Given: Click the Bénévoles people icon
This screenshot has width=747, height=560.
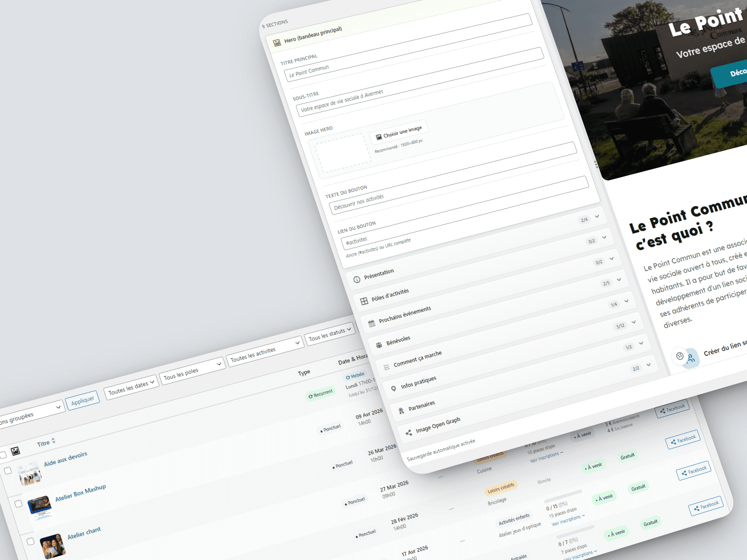Looking at the screenshot, I should pos(379,345).
